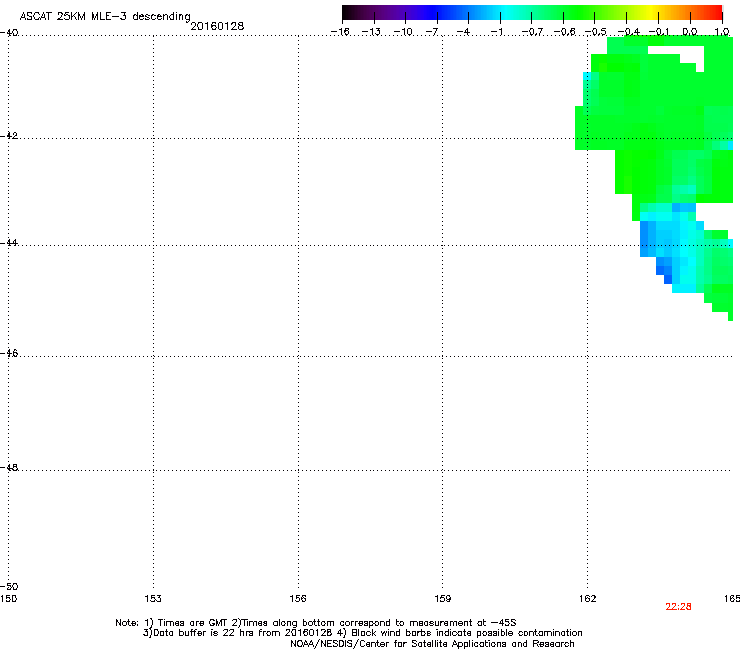Click the latitude label -48
Image resolution: width=740 pixels, height=650 pixels.
coord(9,467)
